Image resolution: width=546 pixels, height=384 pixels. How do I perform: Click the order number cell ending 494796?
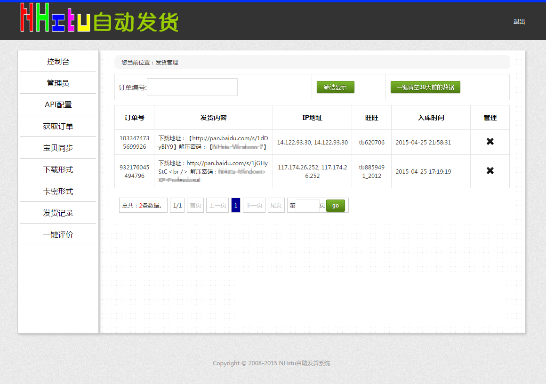(134, 171)
